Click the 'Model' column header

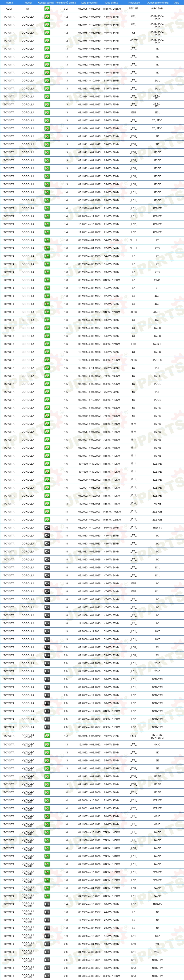(x=28, y=2)
